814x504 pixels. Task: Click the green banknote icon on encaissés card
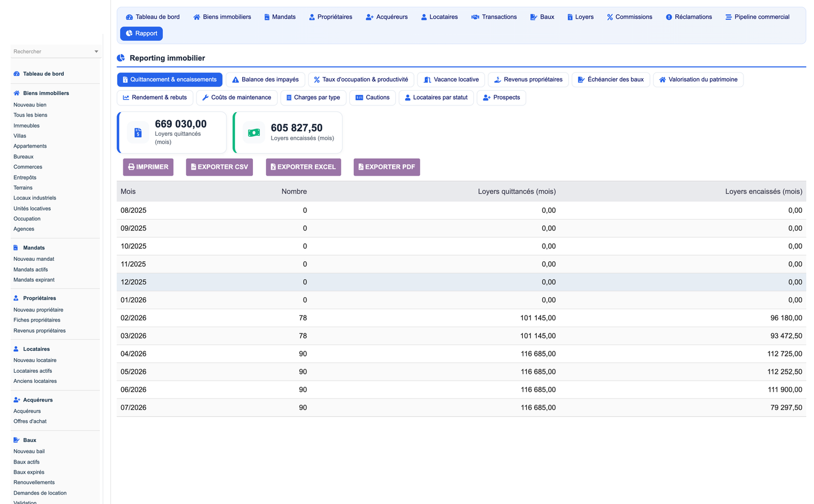[254, 133]
